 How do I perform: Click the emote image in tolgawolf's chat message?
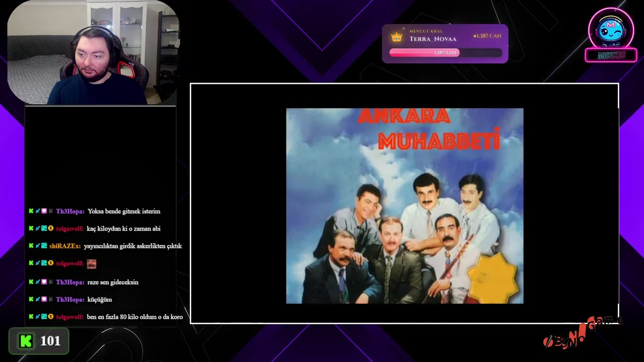pos(91,263)
